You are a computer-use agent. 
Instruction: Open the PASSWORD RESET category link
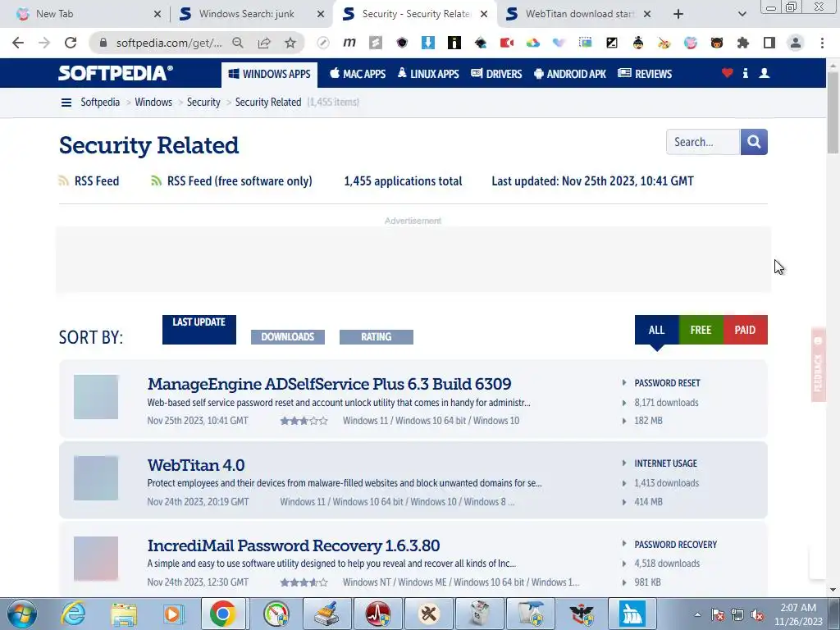[667, 383]
